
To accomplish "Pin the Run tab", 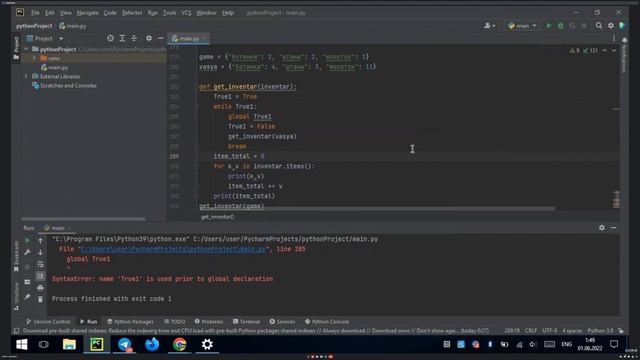I will (x=27, y=297).
